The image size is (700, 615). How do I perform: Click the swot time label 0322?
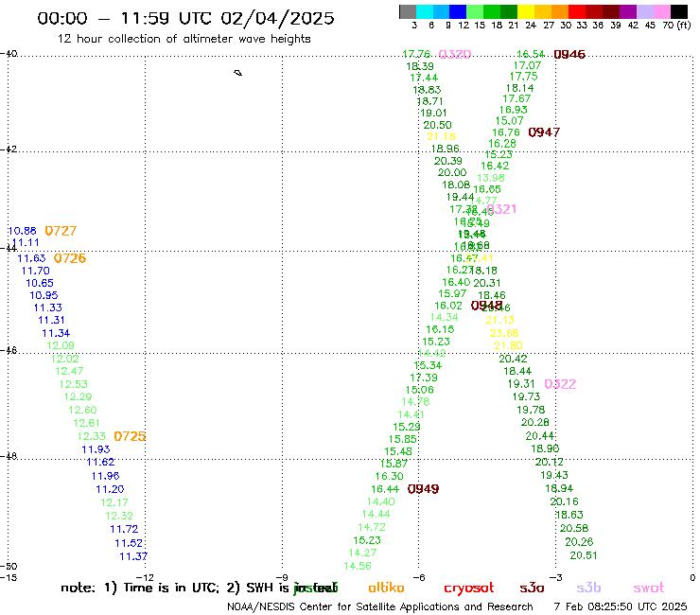(560, 384)
